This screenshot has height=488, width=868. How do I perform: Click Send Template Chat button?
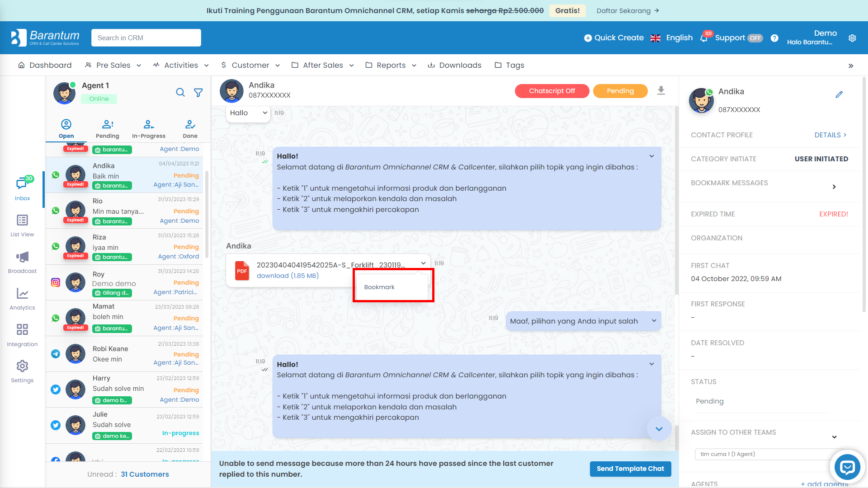(630, 469)
